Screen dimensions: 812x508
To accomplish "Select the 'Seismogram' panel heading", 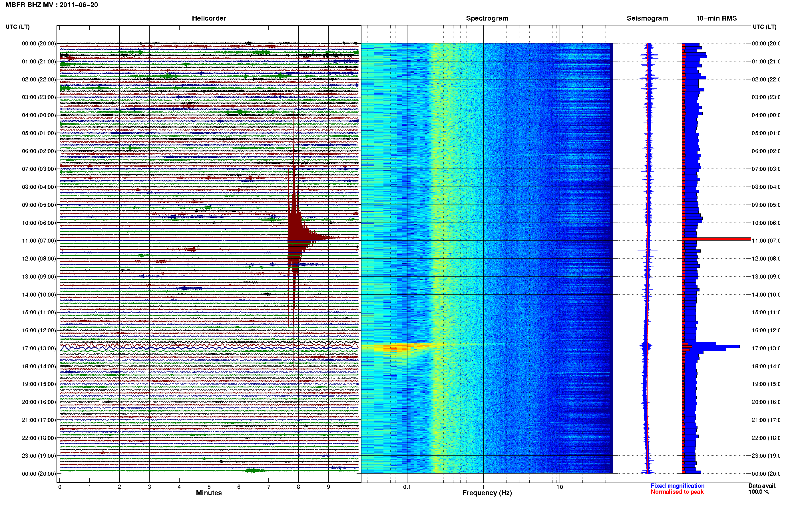I will 647,18.
